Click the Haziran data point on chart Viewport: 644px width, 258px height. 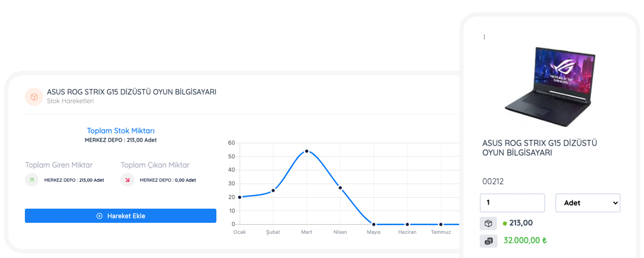click(x=407, y=224)
